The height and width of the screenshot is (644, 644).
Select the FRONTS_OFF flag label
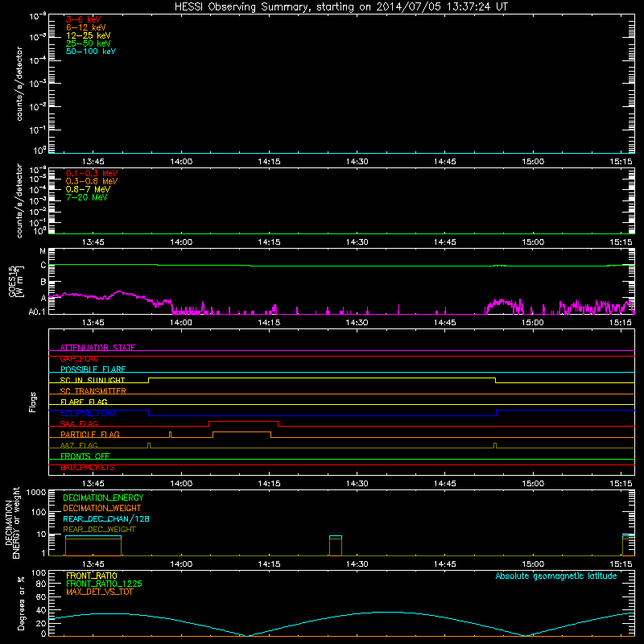point(85,456)
